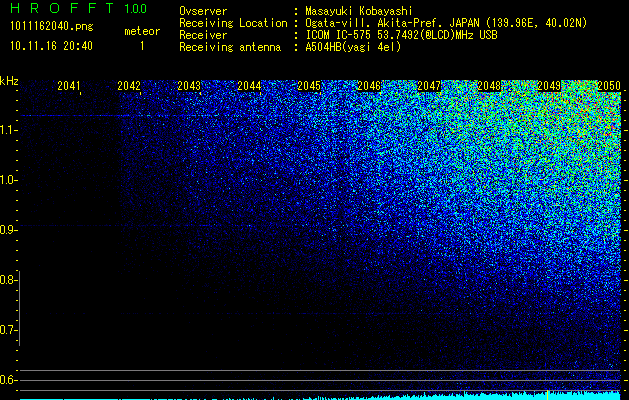
Task: Click the date stamp 10.11.16 20:40
Action: (51, 46)
